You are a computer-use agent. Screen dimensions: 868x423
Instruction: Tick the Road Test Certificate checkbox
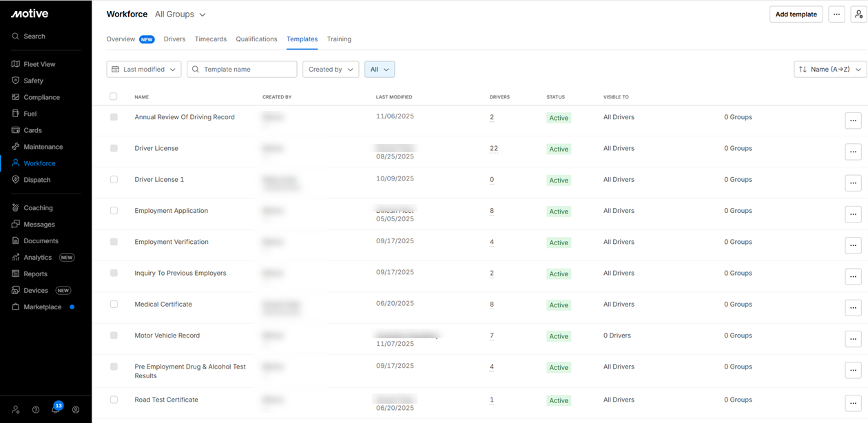[114, 400]
